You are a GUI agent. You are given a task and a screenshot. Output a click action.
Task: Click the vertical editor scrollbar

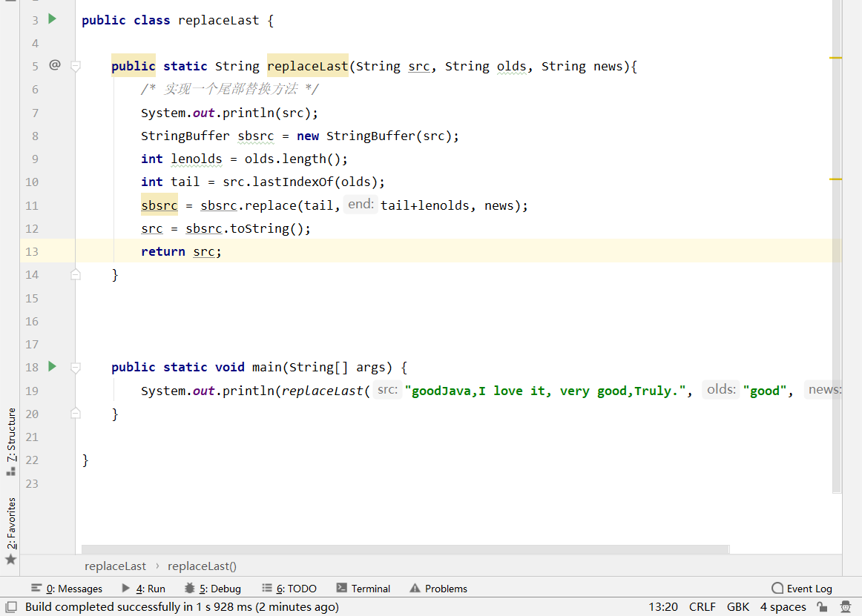pos(837,248)
